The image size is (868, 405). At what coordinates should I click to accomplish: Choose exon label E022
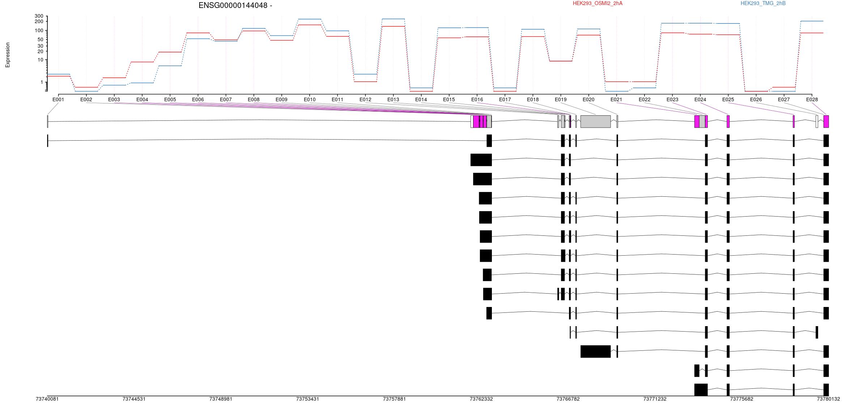tap(644, 99)
